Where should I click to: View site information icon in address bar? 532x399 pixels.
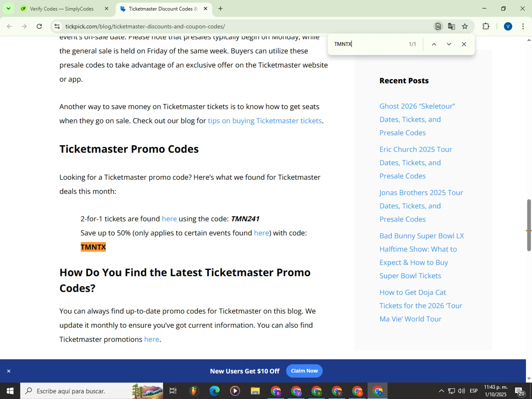pyautogui.click(x=57, y=26)
